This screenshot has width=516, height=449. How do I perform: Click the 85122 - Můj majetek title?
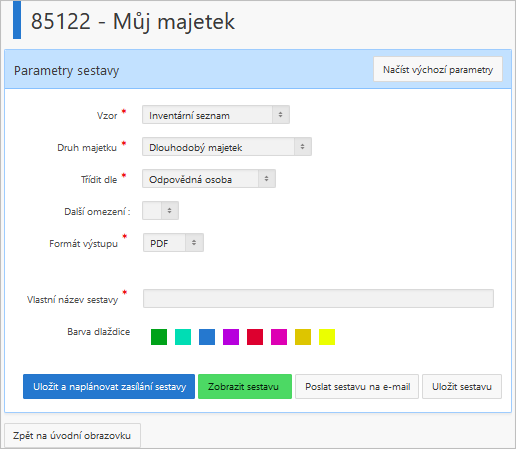click(x=133, y=21)
